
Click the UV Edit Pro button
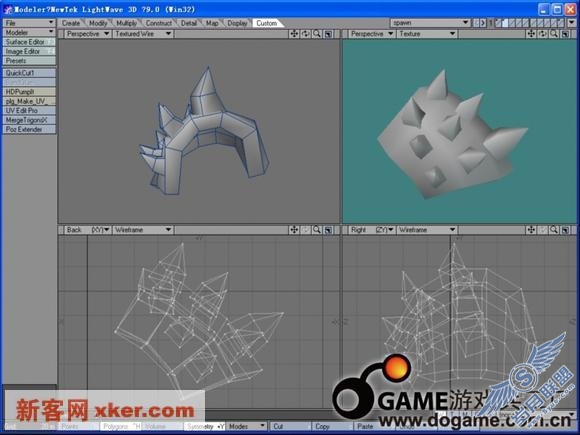point(29,110)
